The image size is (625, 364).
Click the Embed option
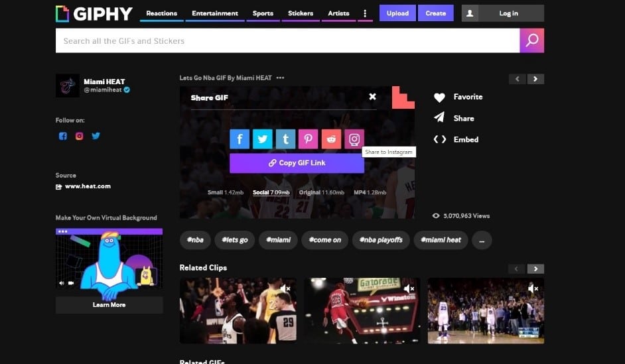coord(456,140)
